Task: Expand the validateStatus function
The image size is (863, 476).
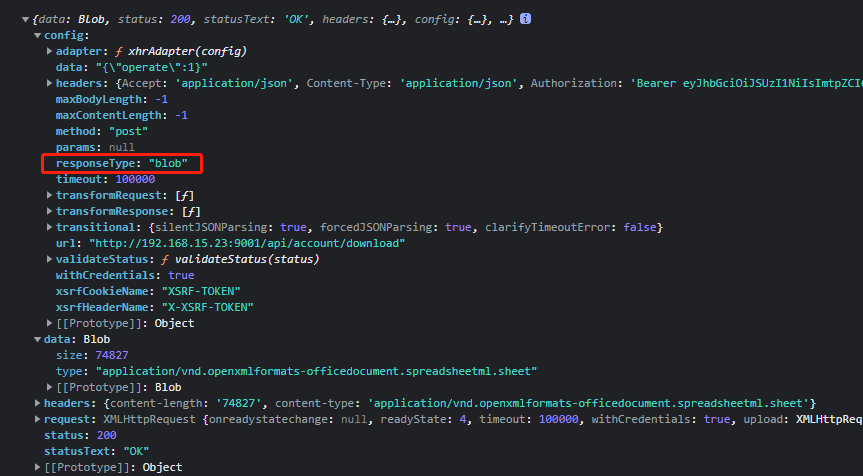Action: point(49,259)
